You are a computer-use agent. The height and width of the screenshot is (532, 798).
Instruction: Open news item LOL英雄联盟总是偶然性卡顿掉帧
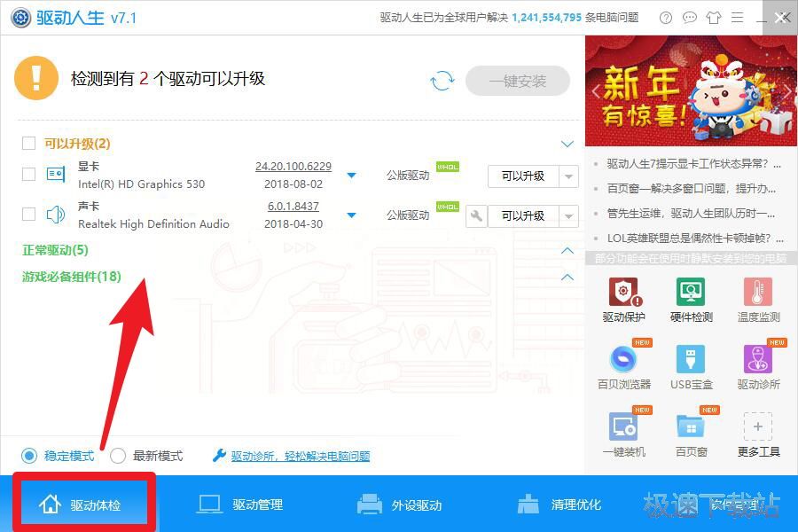(695, 239)
